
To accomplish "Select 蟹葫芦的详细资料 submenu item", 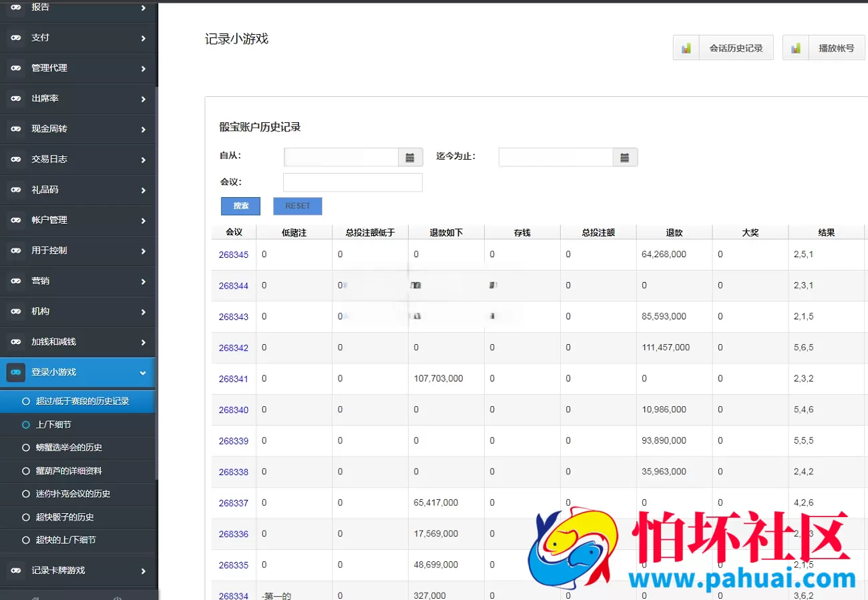I will (77, 471).
